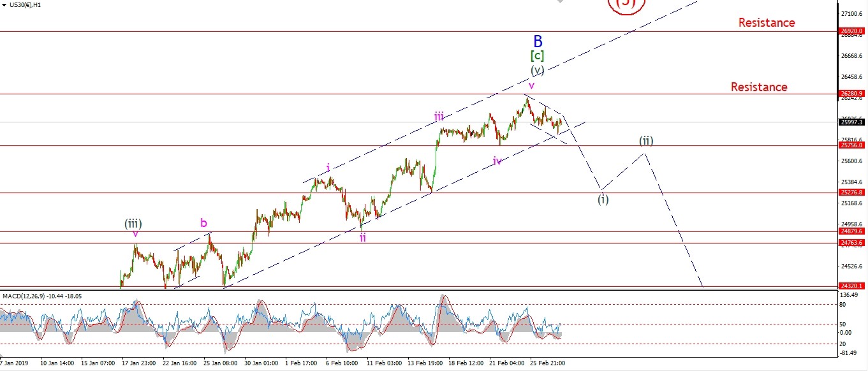The height and width of the screenshot is (371, 868).
Task: Click the MACD(12,26,9) indicator label
Action: click(41, 296)
